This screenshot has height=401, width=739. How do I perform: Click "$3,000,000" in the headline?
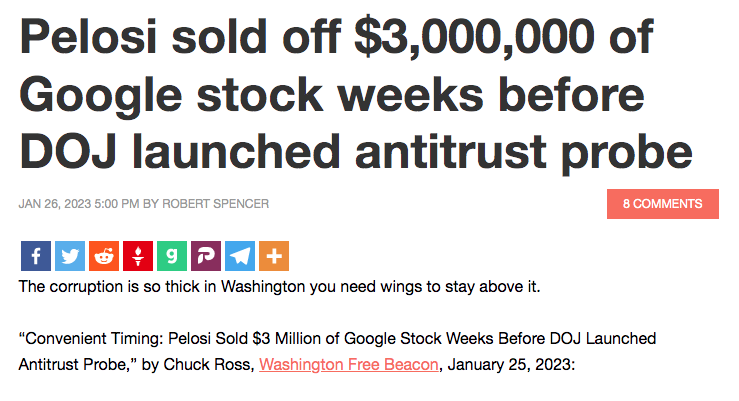[x=474, y=38]
